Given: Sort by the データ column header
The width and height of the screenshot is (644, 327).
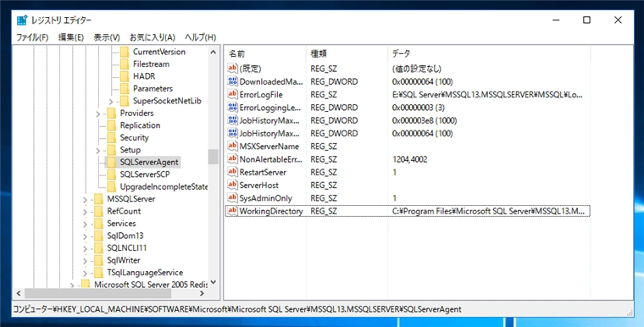Looking at the screenshot, I should point(489,53).
